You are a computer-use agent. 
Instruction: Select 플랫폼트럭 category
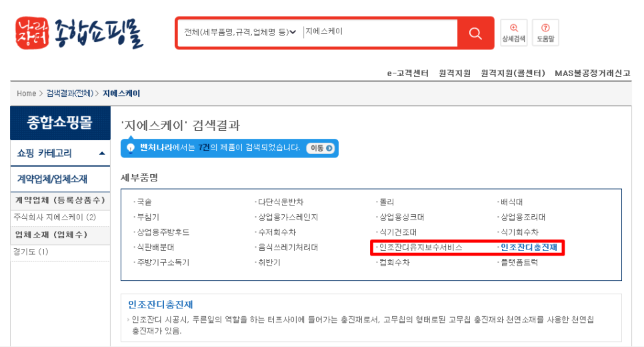point(519,262)
